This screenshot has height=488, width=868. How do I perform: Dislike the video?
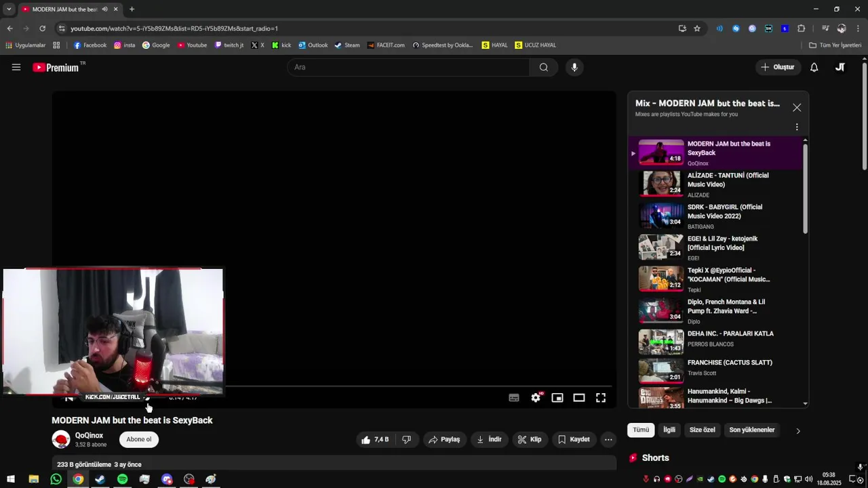coord(407,439)
